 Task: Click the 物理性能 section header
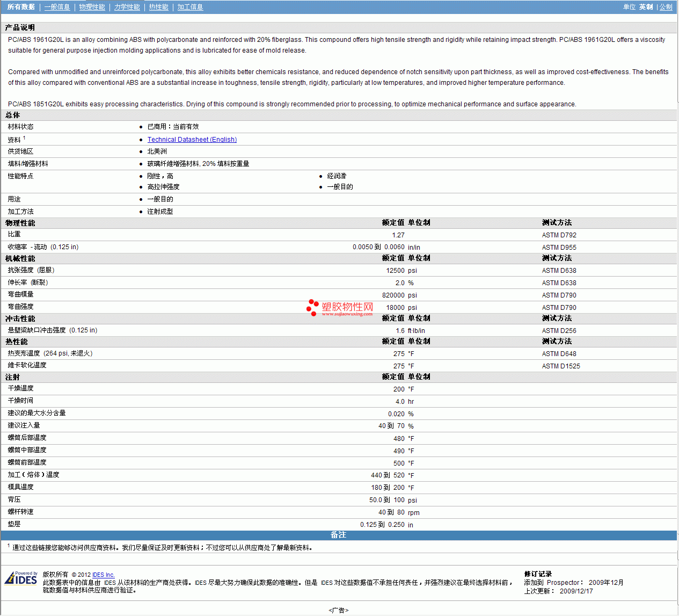tap(20, 223)
